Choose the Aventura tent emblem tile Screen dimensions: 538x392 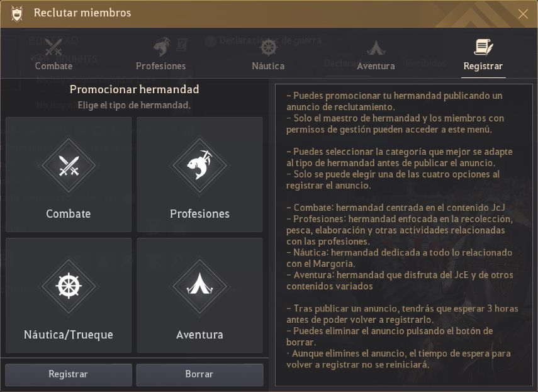[199, 287]
